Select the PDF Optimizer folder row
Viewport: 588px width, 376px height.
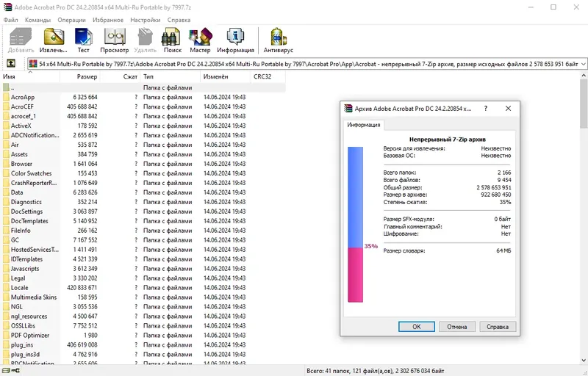click(143, 335)
